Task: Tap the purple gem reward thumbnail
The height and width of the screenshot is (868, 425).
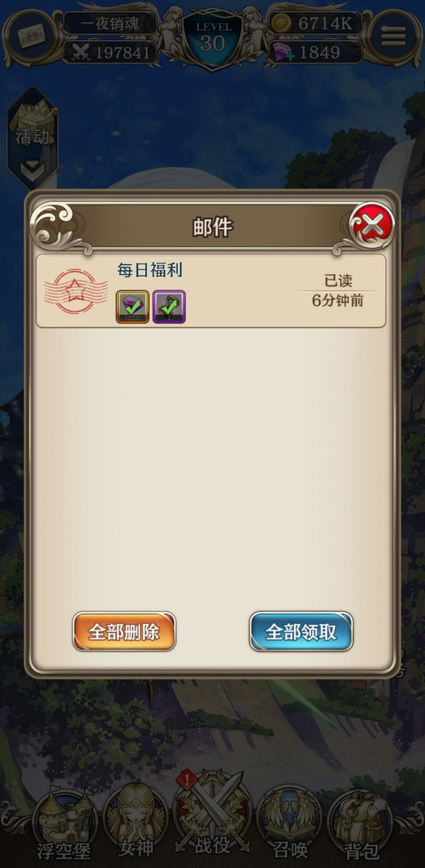Action: 133,307
